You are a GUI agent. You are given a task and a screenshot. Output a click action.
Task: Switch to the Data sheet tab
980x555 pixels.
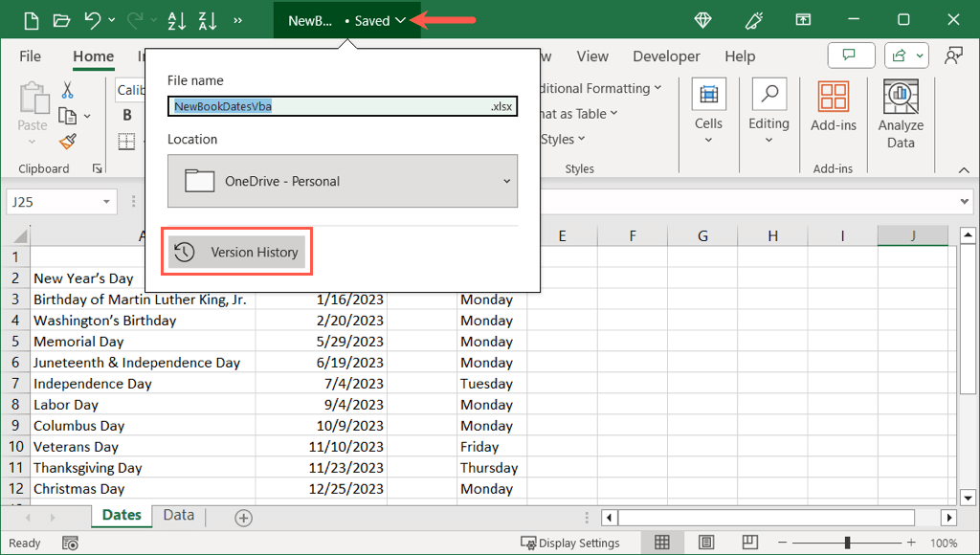178,515
